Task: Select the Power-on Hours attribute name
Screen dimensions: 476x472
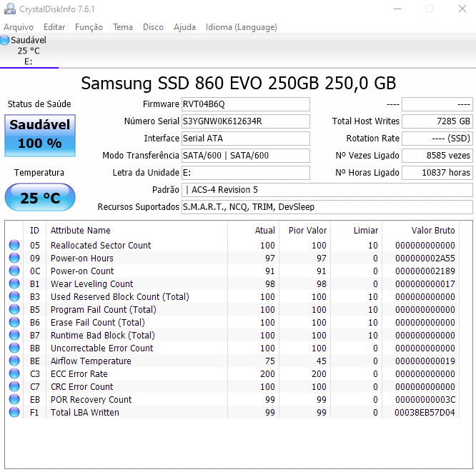Action: [82, 258]
